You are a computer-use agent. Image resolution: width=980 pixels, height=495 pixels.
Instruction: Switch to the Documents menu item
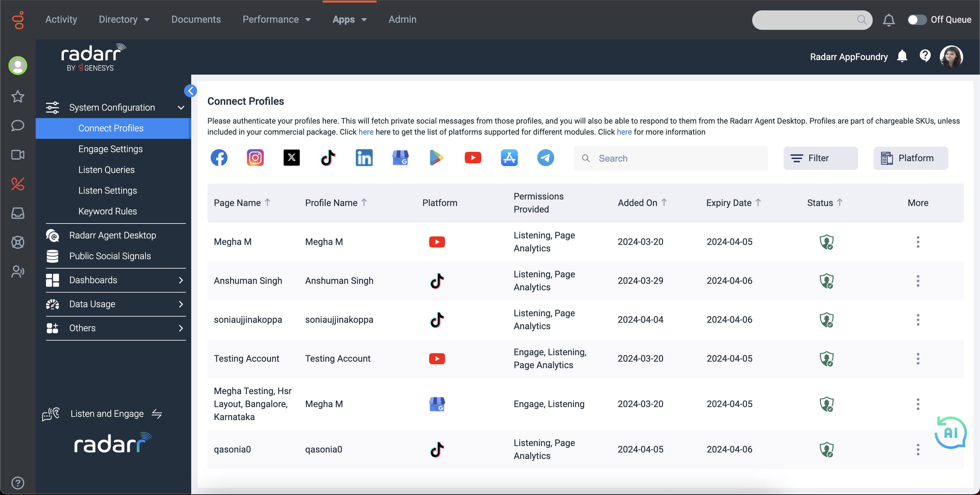[196, 19]
